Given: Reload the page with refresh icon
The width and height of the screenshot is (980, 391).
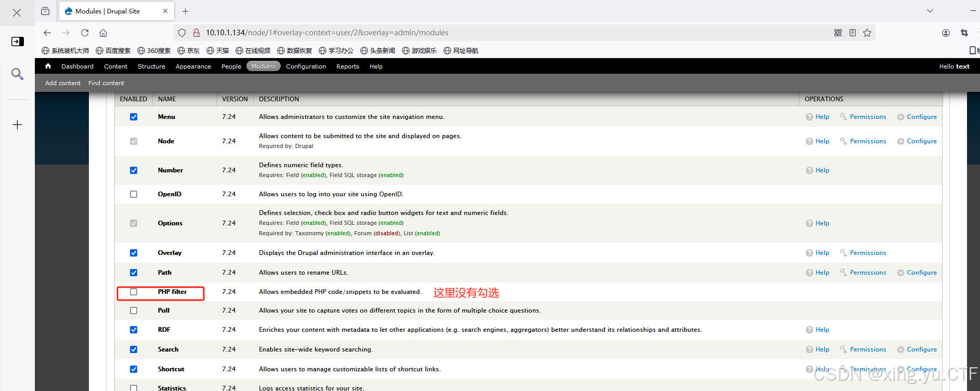Looking at the screenshot, I should [x=85, y=33].
